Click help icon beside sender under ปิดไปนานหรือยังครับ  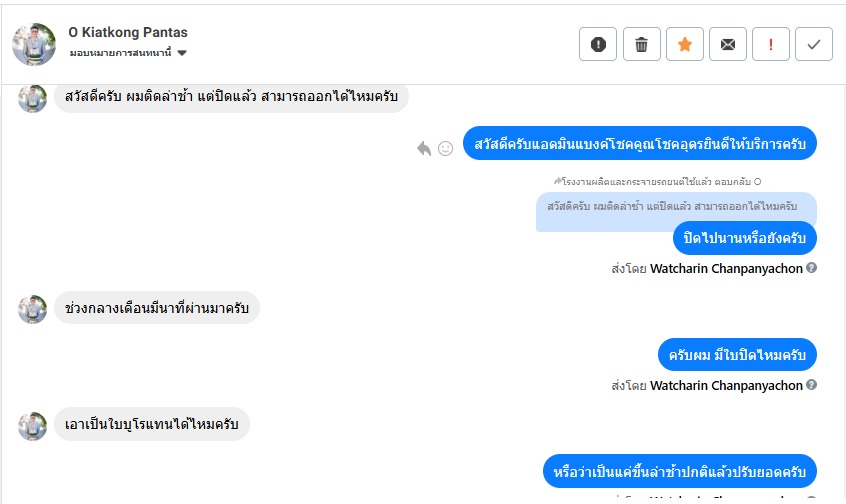(x=812, y=268)
